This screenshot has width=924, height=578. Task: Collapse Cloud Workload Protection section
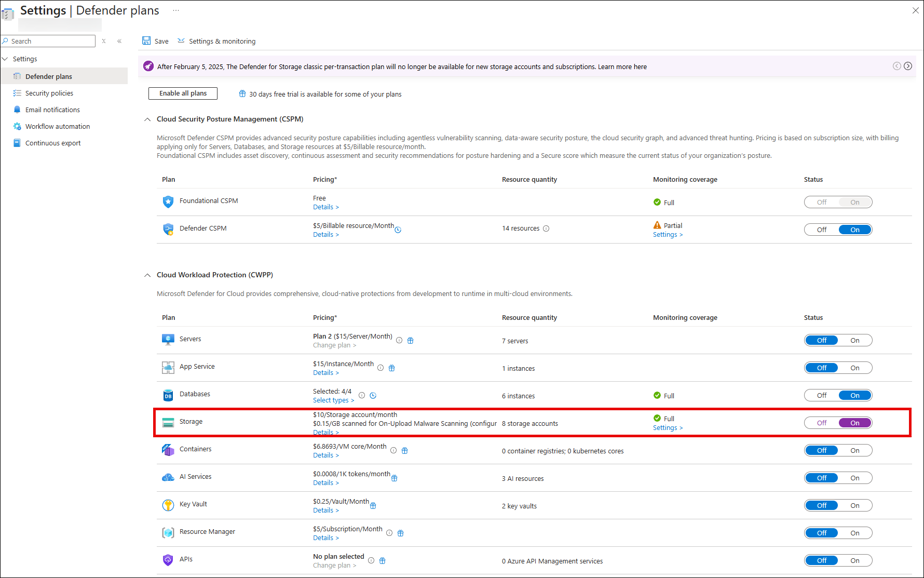pyautogui.click(x=147, y=275)
